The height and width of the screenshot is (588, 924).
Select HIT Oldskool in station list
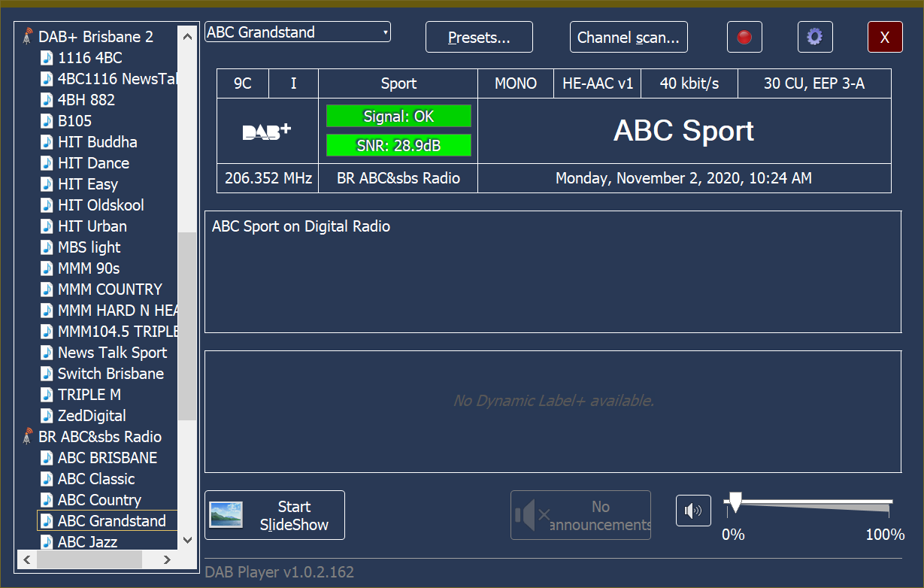(x=101, y=205)
